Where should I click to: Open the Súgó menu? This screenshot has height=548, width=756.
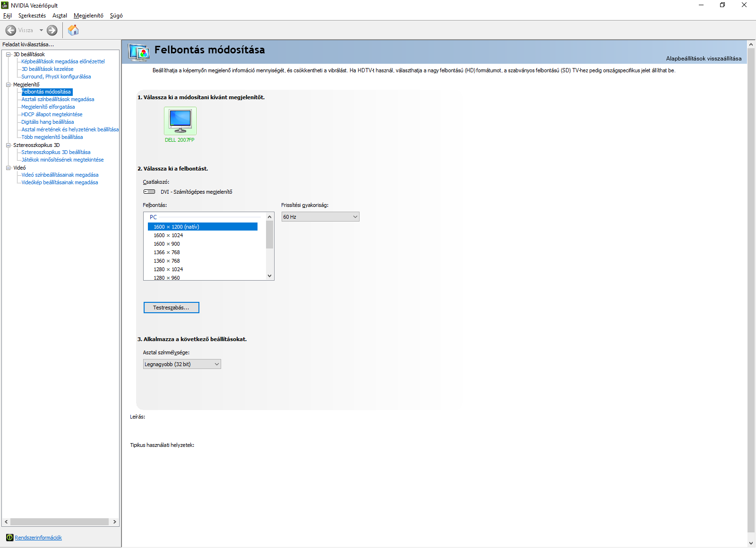pyautogui.click(x=116, y=16)
